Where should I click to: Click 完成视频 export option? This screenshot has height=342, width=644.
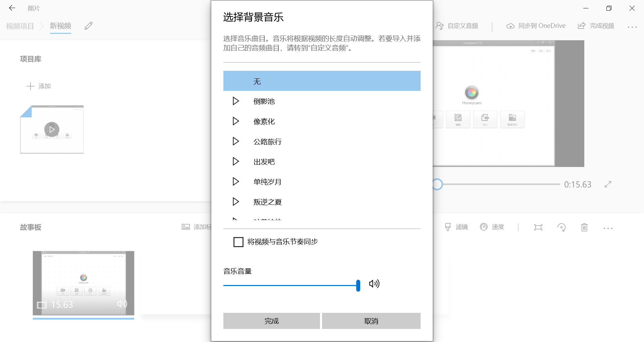click(596, 26)
